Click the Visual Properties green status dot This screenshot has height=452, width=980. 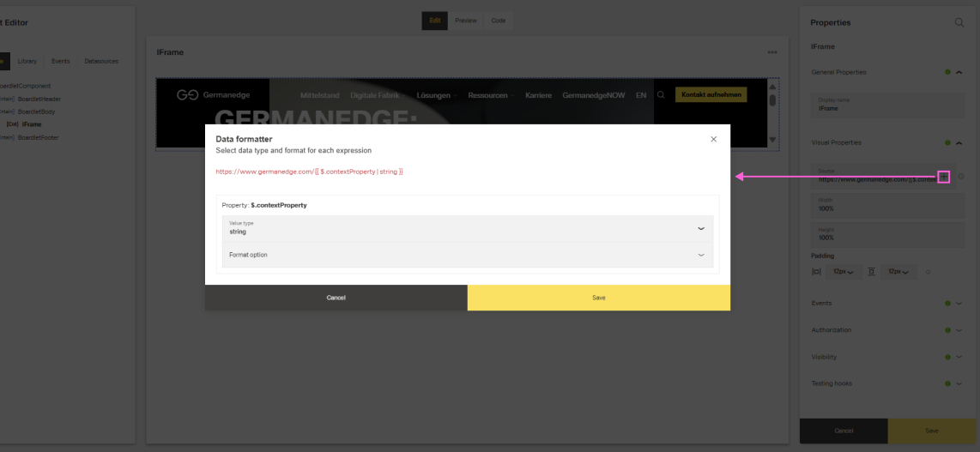(947, 143)
